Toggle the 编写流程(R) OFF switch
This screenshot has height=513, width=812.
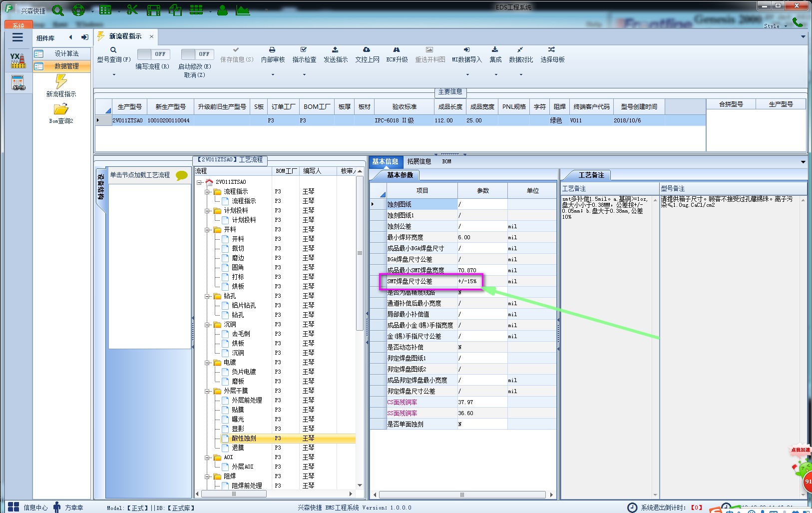tap(153, 54)
